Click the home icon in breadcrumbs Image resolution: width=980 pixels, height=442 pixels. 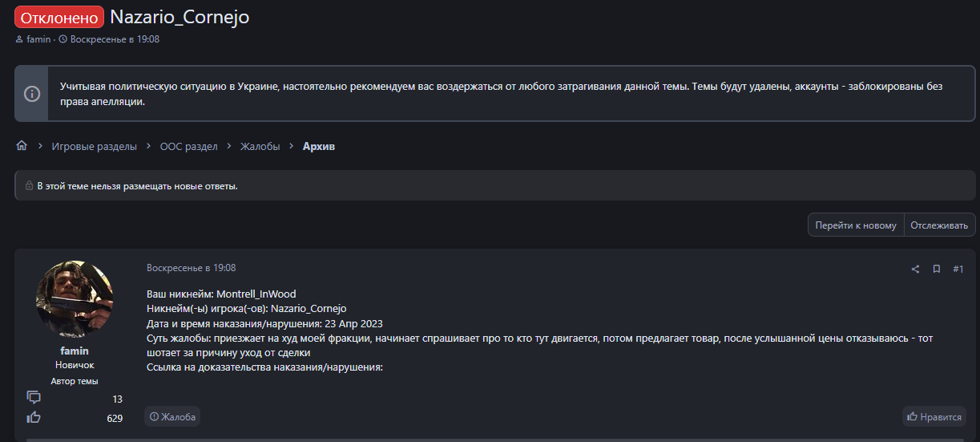[x=22, y=146]
